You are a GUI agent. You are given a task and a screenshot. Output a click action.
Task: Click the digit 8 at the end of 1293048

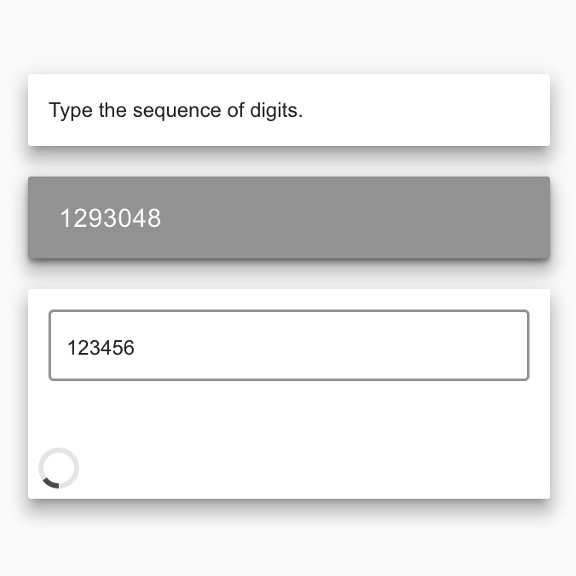coord(154,218)
